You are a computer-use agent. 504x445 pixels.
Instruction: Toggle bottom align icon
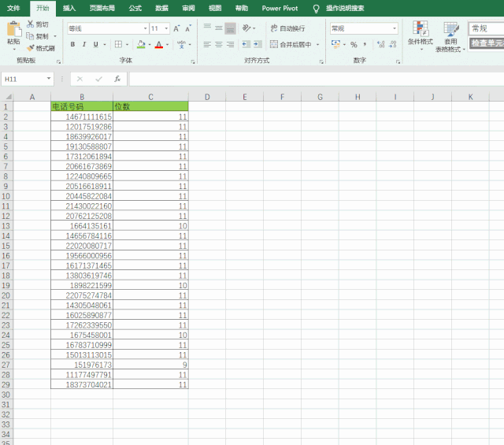[230, 28]
